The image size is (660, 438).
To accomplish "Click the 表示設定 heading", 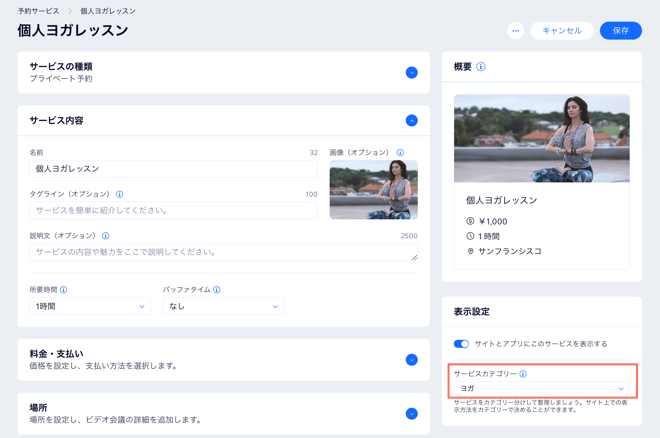I will (471, 311).
